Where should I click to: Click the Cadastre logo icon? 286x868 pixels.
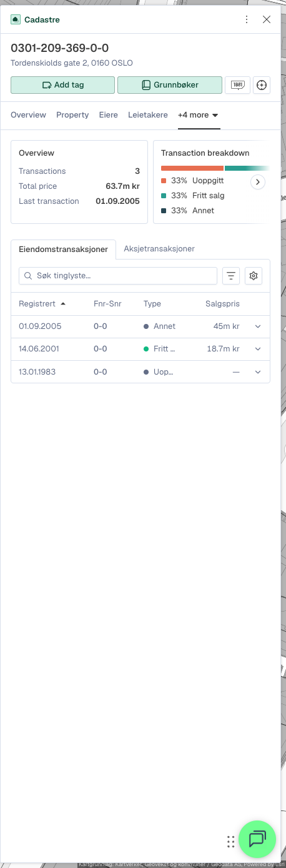click(x=16, y=19)
